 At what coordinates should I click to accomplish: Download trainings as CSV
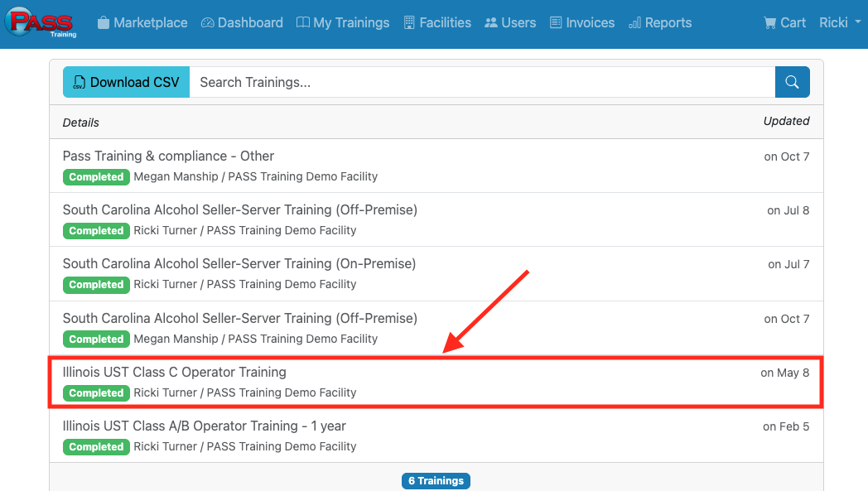126,82
